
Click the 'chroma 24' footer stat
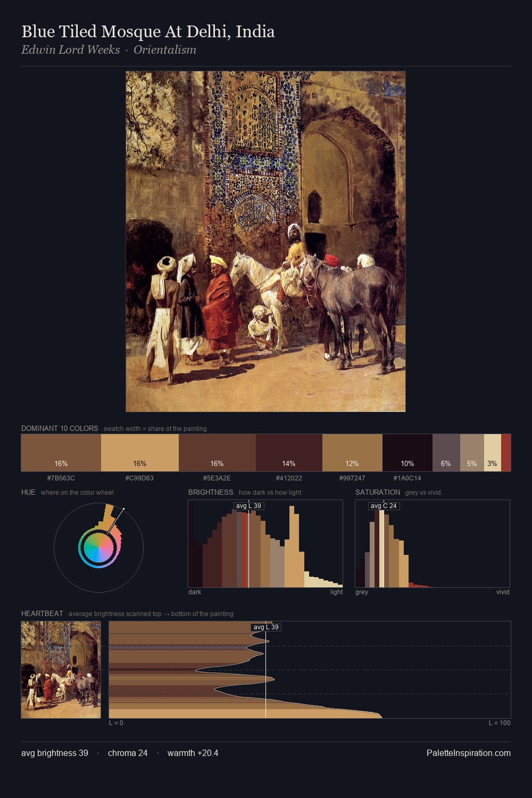click(x=128, y=753)
